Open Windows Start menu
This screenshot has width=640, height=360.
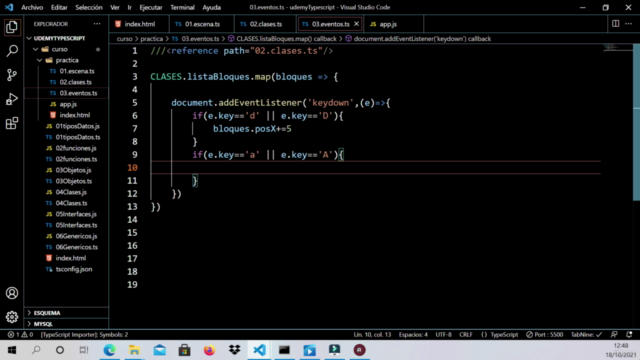point(12,350)
